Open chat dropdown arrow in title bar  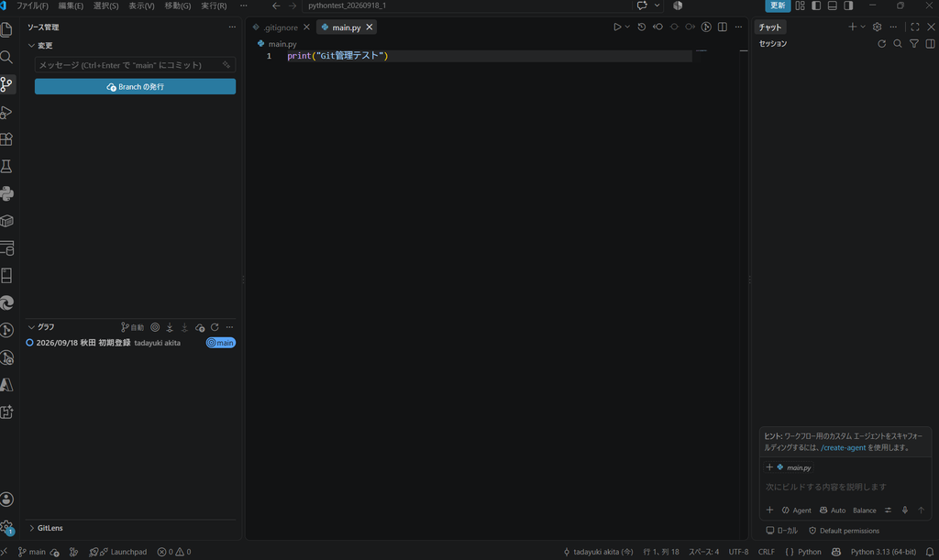657,5
